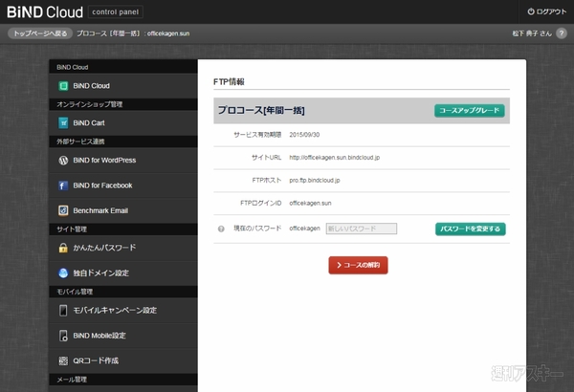
Task: Click the help question mark in header
Action: pos(562,33)
